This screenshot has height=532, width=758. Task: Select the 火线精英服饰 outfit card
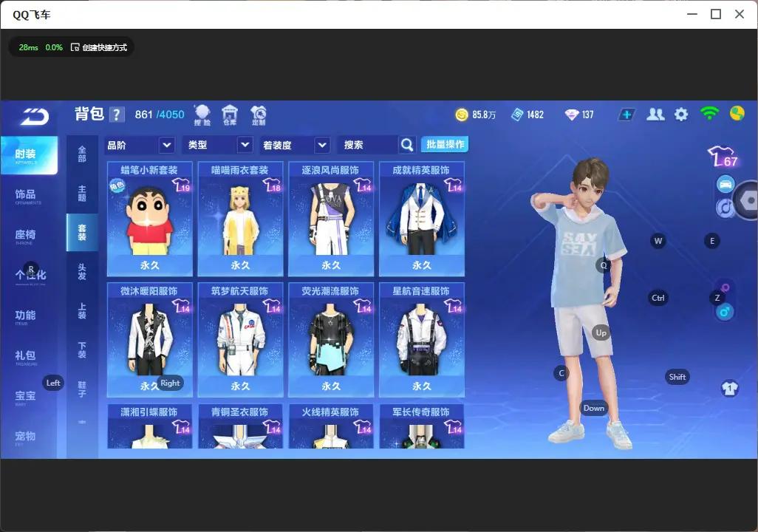point(331,426)
